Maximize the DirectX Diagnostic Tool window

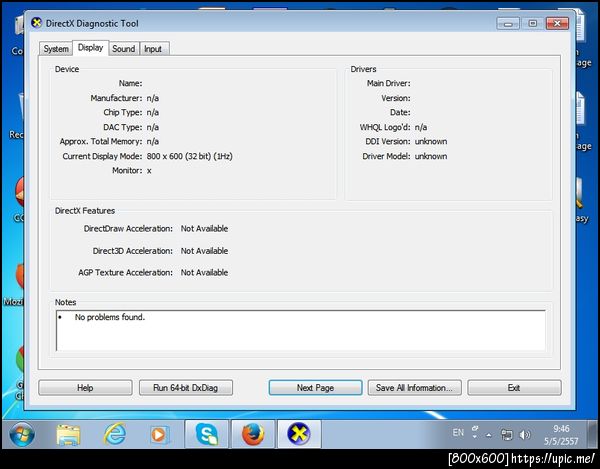533,23
